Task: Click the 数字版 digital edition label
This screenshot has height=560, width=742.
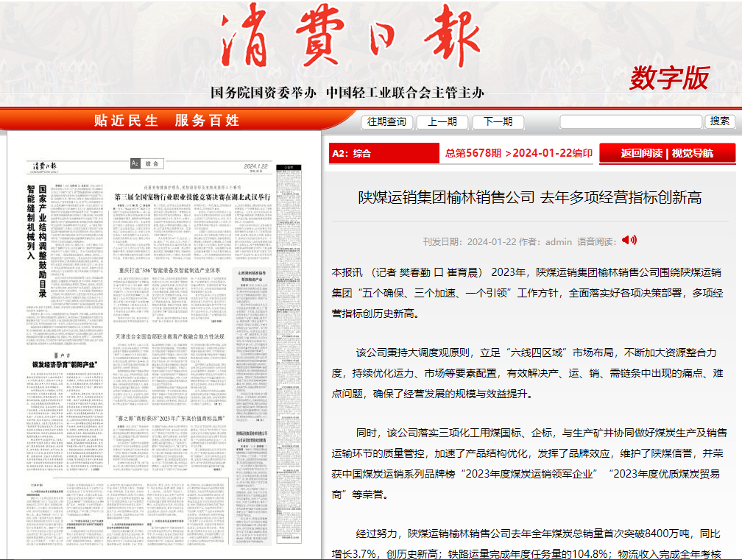Action: [669, 78]
